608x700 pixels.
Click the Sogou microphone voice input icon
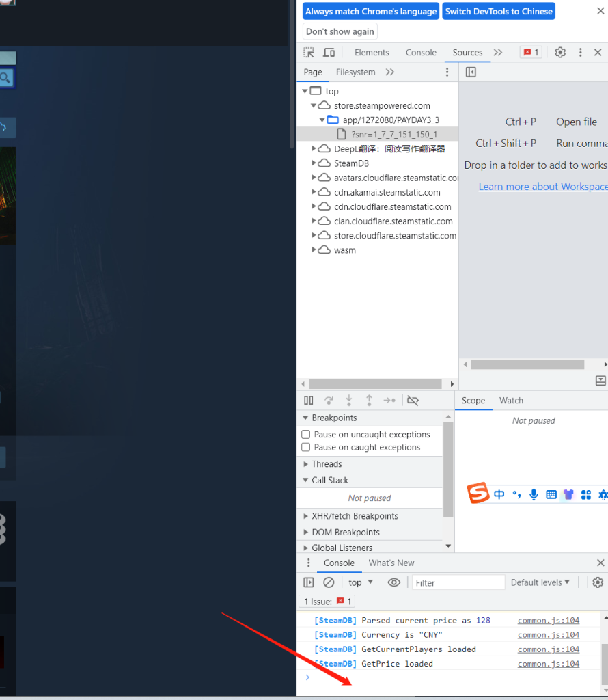[534, 494]
